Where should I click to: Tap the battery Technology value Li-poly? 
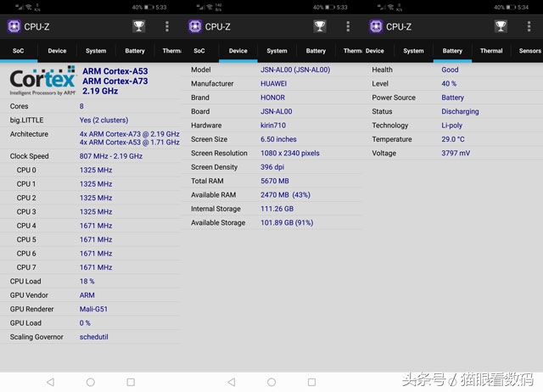click(452, 126)
